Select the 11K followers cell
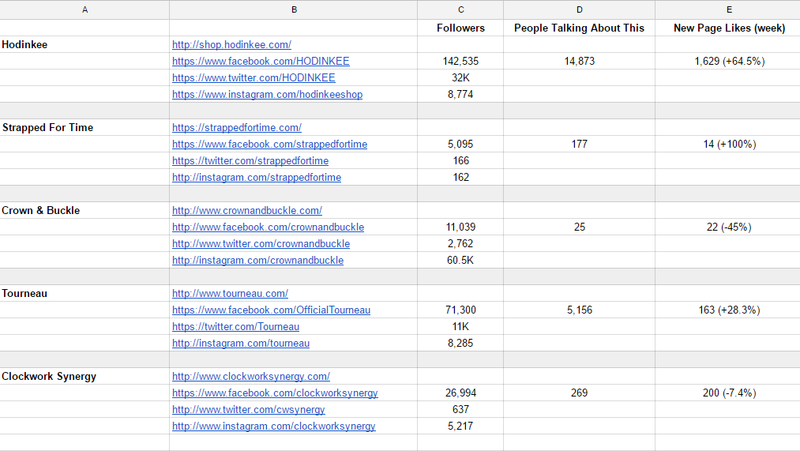The image size is (800, 451). (x=461, y=327)
